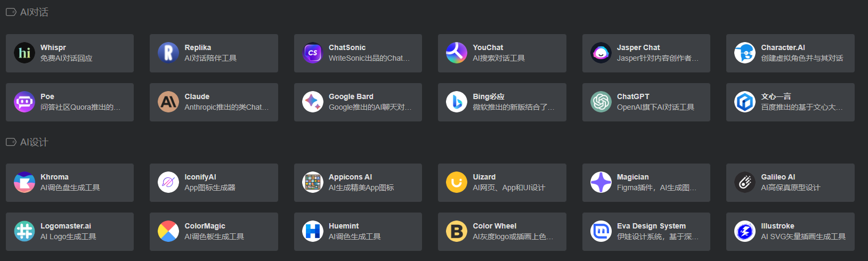This screenshot has width=868, height=261.
Task: Click the 文心一言 blue hexagon icon
Action: point(745,102)
